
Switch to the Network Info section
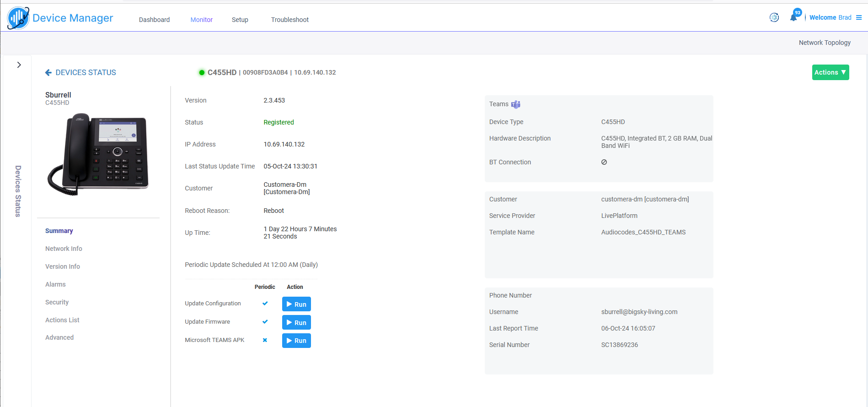click(64, 249)
